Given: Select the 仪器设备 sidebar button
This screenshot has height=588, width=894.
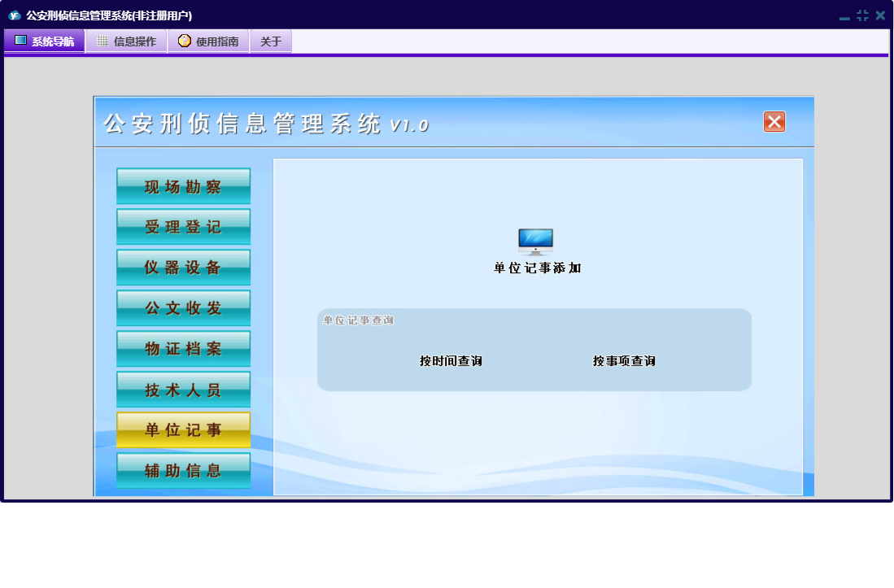Looking at the screenshot, I should [183, 268].
